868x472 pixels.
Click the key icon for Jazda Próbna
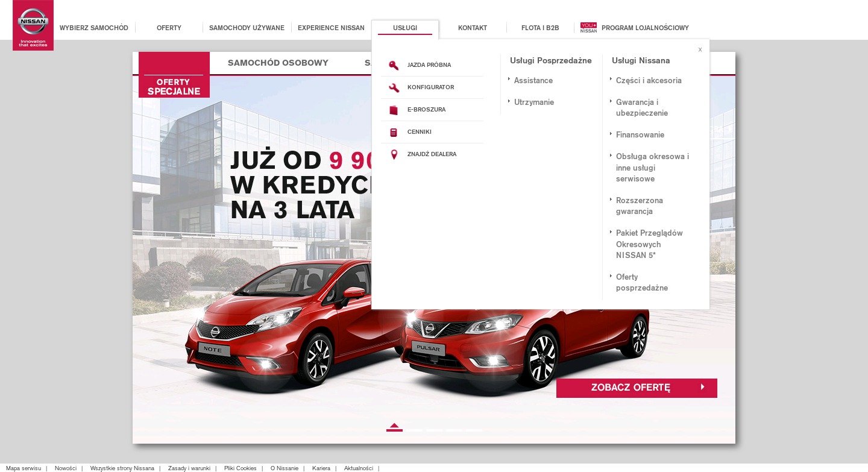tap(394, 65)
